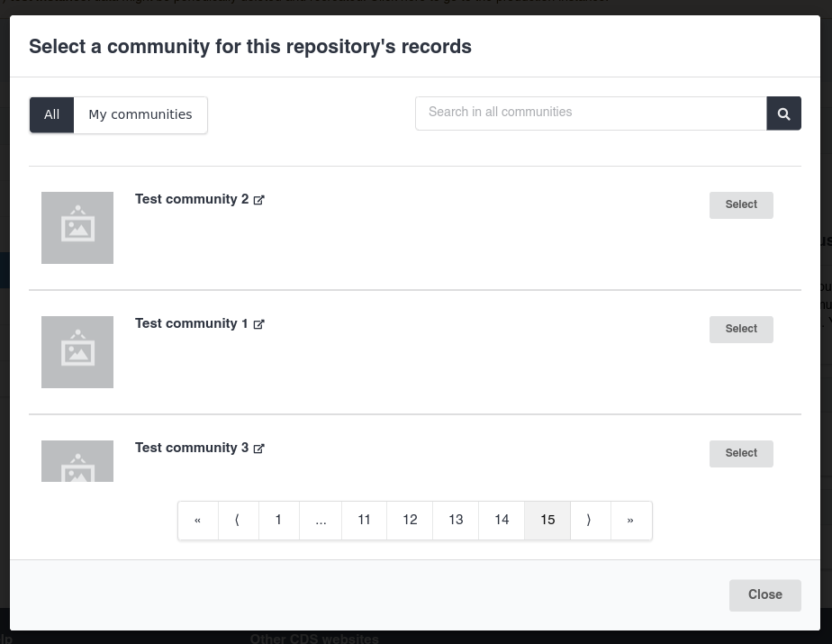This screenshot has height=644, width=832.
Task: Go to last page with double arrow
Action: point(631,521)
